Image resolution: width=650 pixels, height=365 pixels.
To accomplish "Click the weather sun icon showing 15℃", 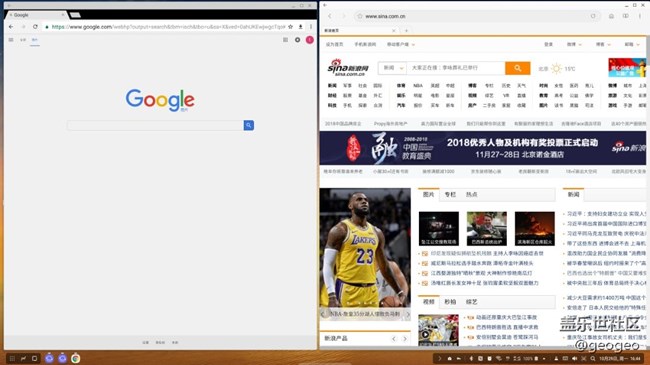I will 556,68.
